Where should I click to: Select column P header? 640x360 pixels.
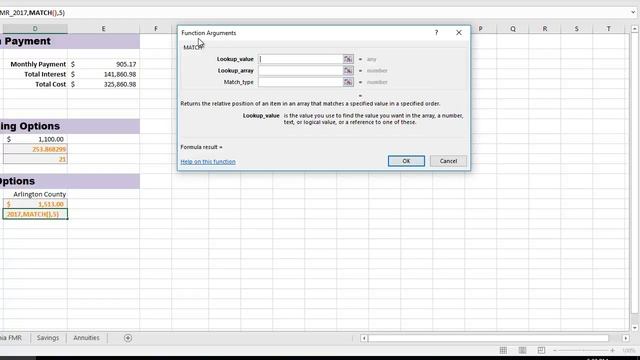[480, 29]
